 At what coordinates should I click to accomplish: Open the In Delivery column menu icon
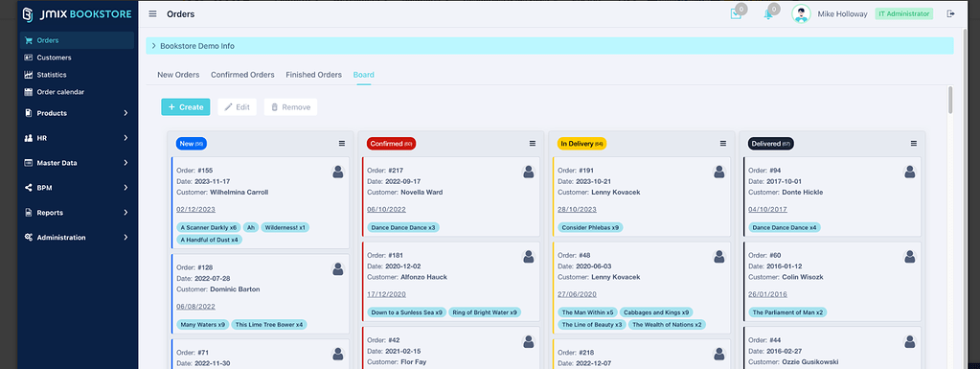pyautogui.click(x=723, y=143)
